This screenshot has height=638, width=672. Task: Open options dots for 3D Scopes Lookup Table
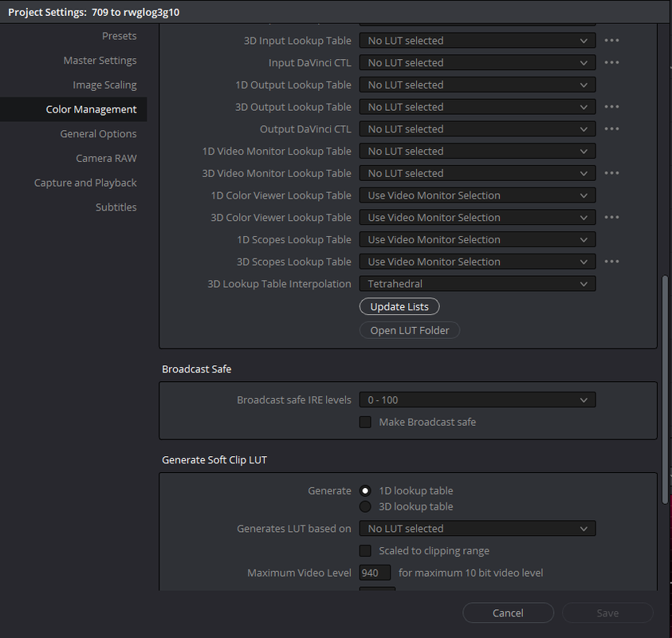coord(611,262)
